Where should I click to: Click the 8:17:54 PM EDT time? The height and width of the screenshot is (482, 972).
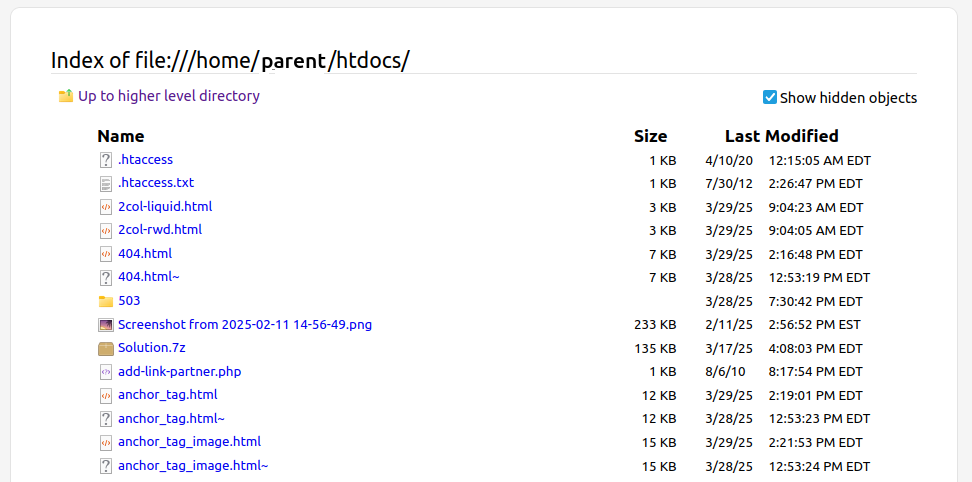(816, 372)
